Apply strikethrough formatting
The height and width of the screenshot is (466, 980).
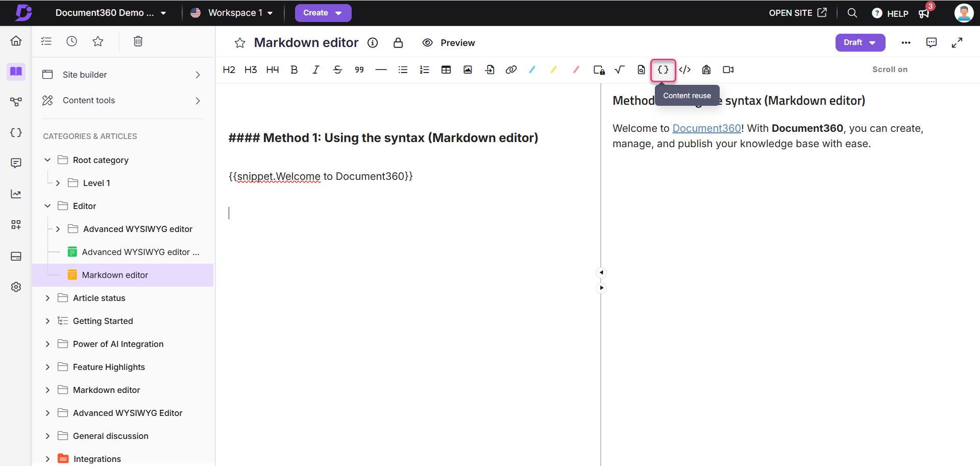click(337, 69)
